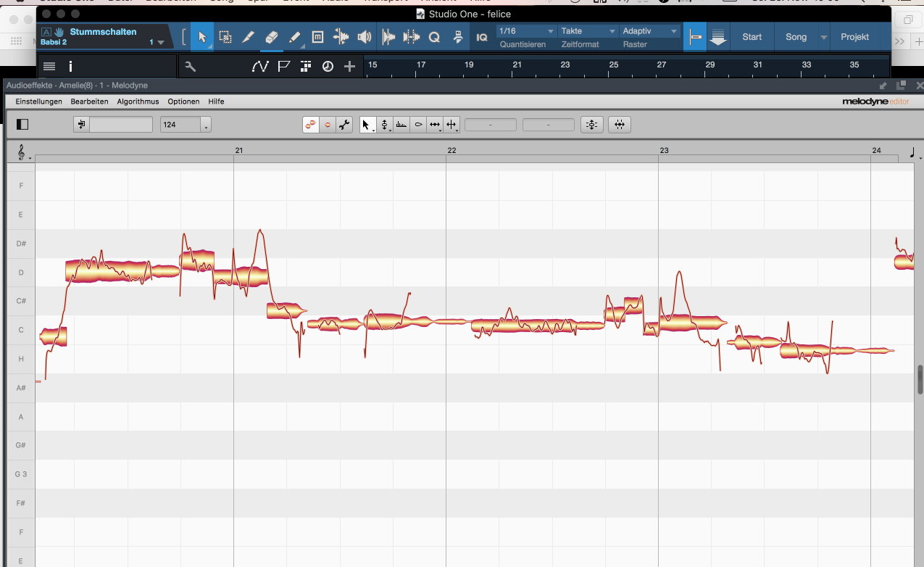Select the Paint pencil tool

[295, 37]
